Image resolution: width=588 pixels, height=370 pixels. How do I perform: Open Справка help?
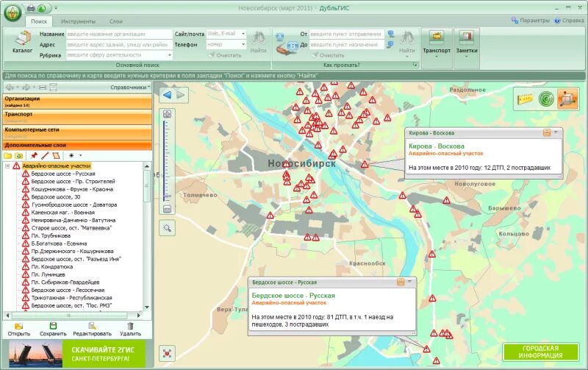pos(569,21)
